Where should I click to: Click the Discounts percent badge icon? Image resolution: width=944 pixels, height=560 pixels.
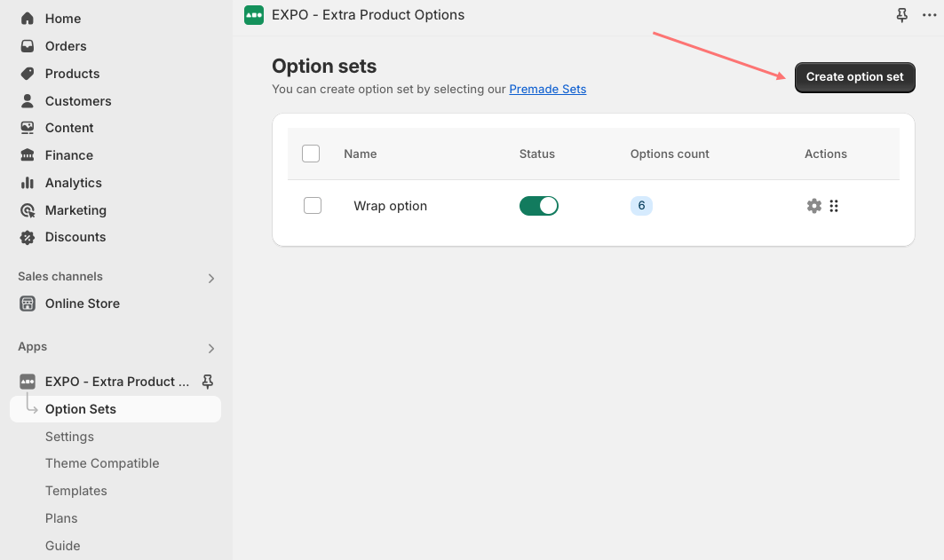pyautogui.click(x=28, y=237)
